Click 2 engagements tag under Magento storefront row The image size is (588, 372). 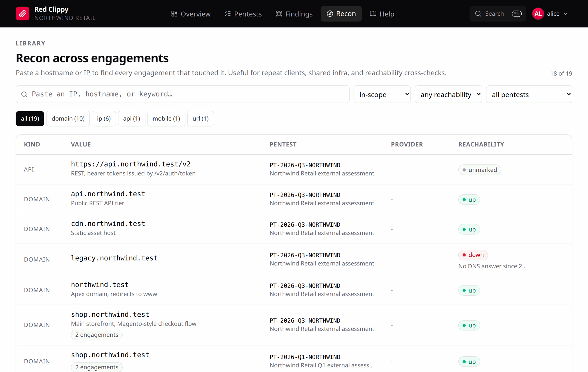click(x=97, y=335)
